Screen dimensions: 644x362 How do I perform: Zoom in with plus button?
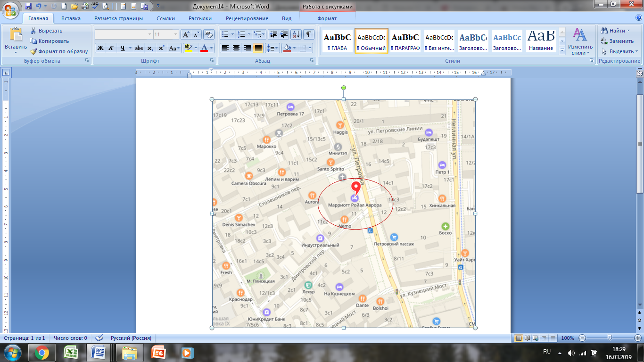tap(638, 338)
